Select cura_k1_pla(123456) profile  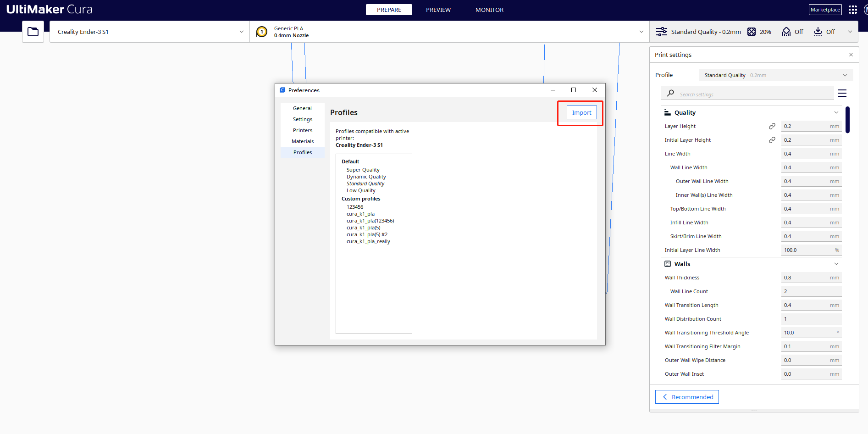click(x=370, y=221)
